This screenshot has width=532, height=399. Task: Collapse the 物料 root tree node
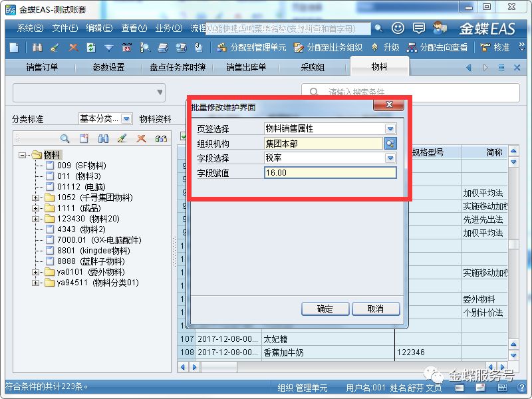(22, 155)
